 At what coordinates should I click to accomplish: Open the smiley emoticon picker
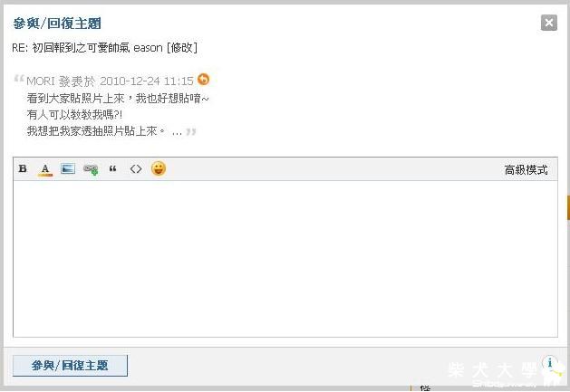tap(159, 168)
